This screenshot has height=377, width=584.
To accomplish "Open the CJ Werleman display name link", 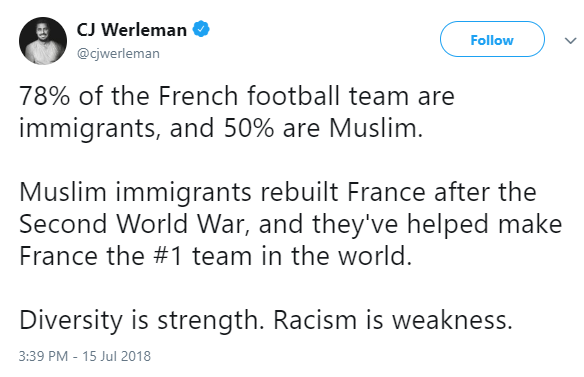I will pyautogui.click(x=131, y=30).
